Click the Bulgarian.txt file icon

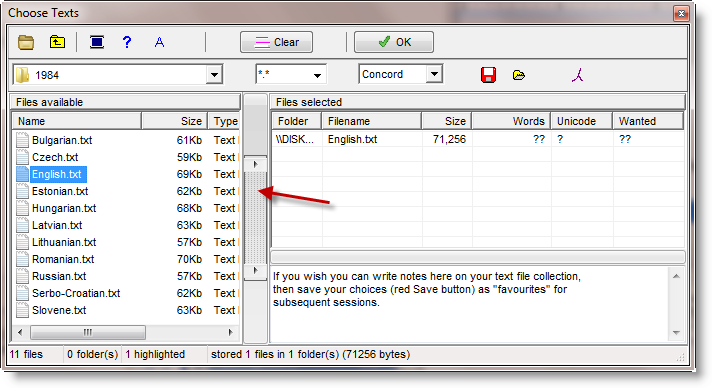[x=22, y=140]
